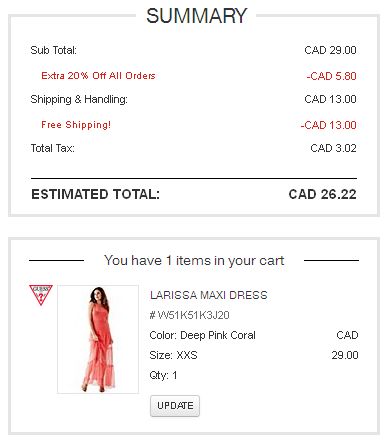Click the Total Tax amount CAD 3.02

[x=333, y=148]
